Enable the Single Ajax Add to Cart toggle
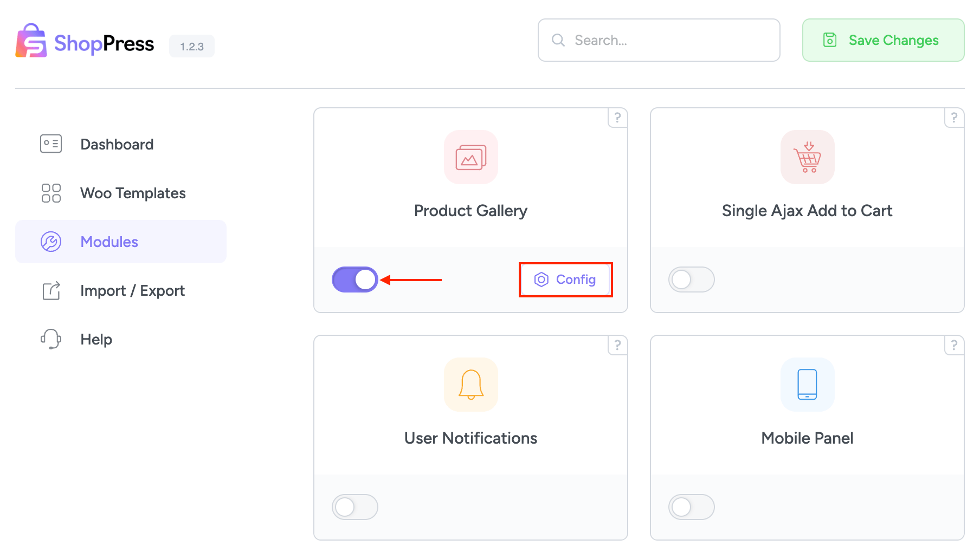Viewport: 980px width, 559px height. (x=691, y=279)
